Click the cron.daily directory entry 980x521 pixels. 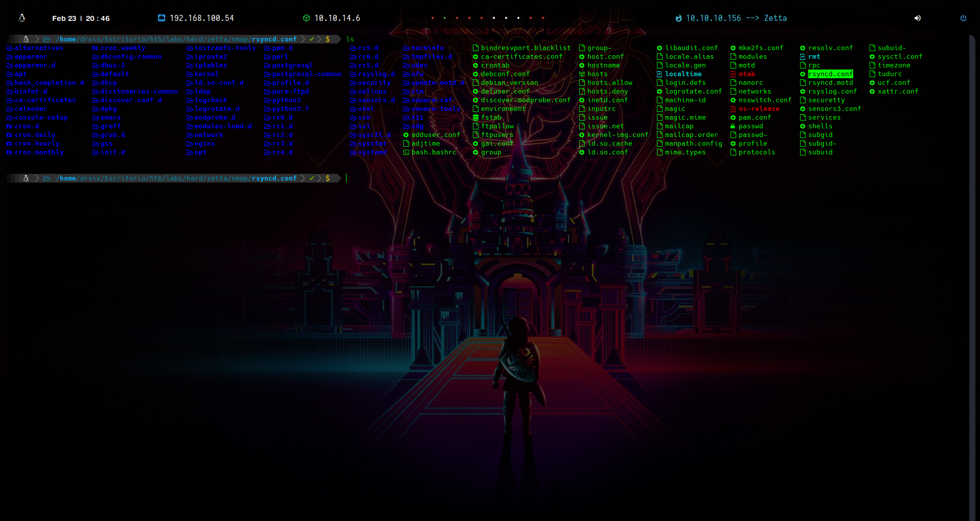tap(35, 135)
